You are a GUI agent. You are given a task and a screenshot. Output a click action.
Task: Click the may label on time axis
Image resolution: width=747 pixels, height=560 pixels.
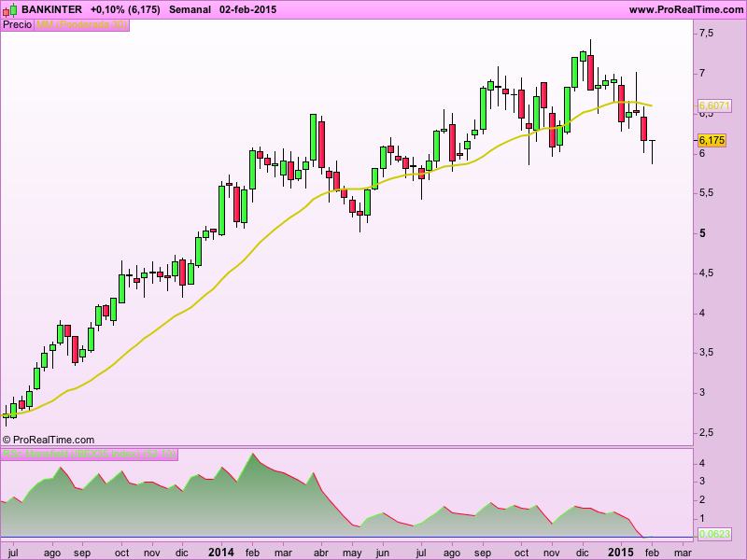[x=352, y=553]
